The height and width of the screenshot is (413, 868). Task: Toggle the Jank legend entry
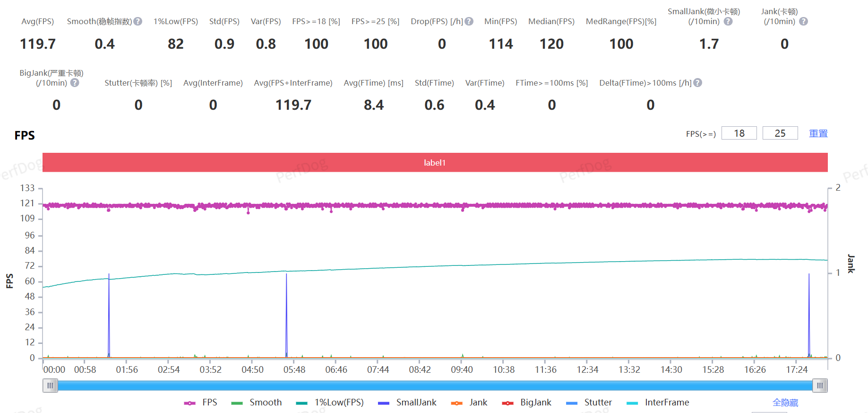469,403
